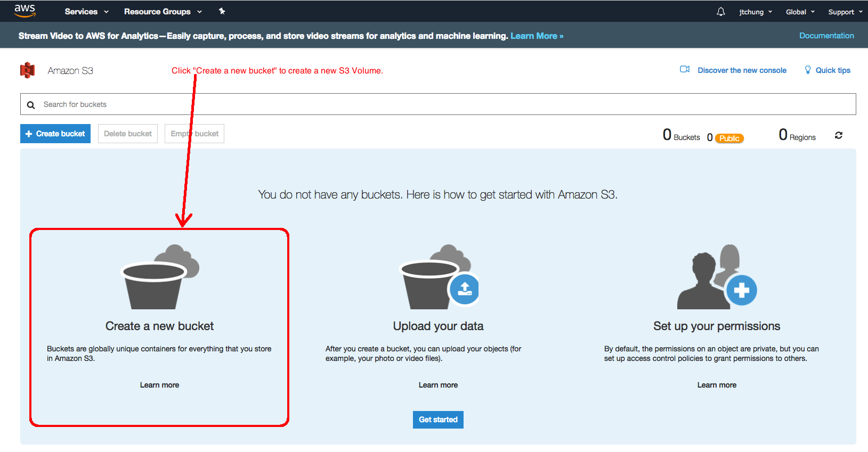The width and height of the screenshot is (868, 452).
Task: Click the Create a new bucket illustration
Action: pyautogui.click(x=160, y=277)
